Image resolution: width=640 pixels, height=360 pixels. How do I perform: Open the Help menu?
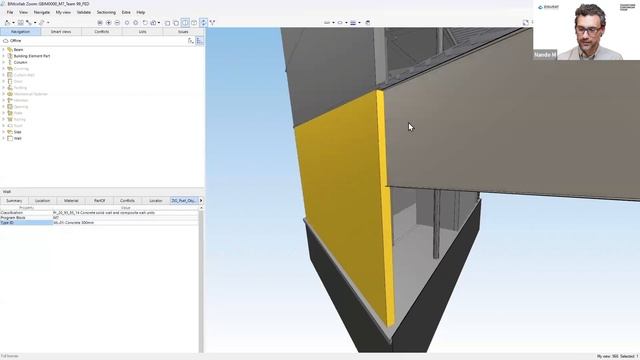click(141, 12)
